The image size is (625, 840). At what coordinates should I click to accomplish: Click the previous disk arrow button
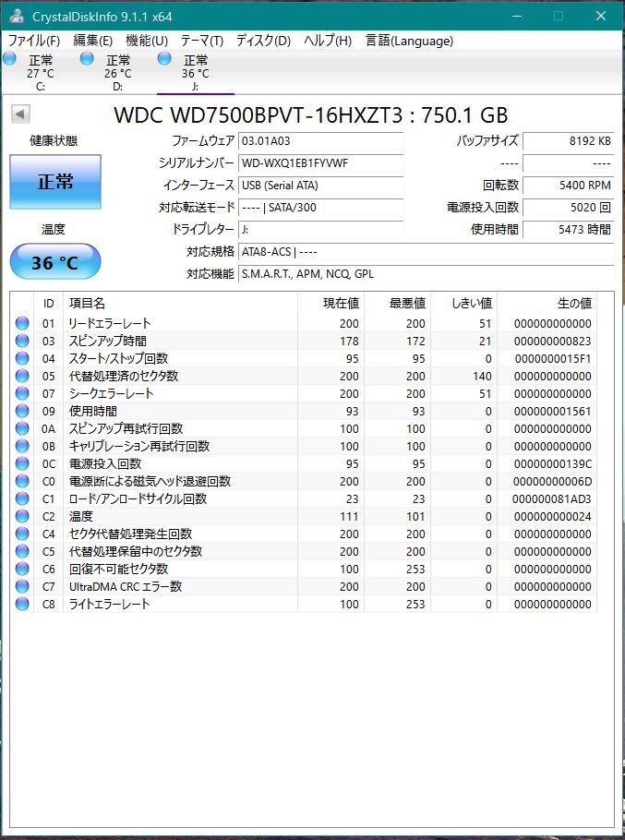(20, 114)
